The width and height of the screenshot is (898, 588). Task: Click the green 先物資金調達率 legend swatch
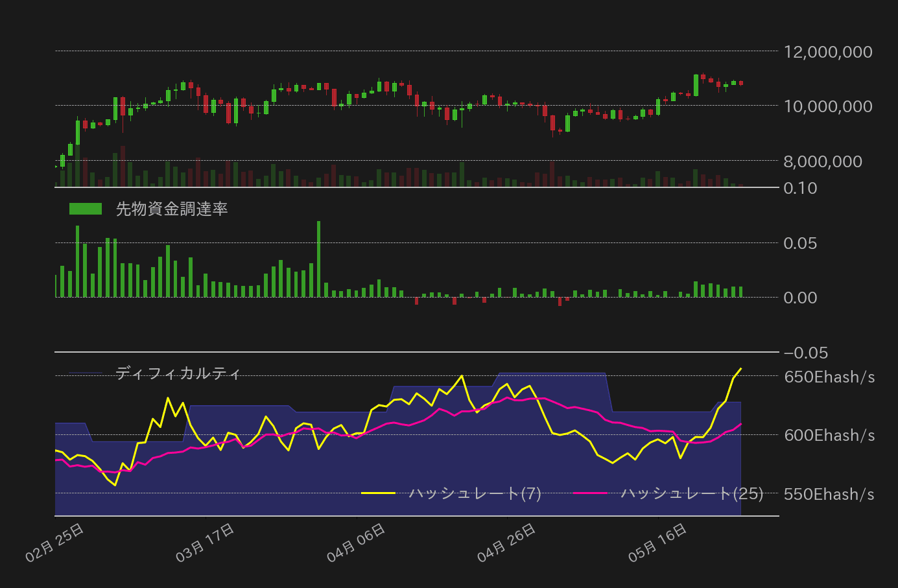86,209
